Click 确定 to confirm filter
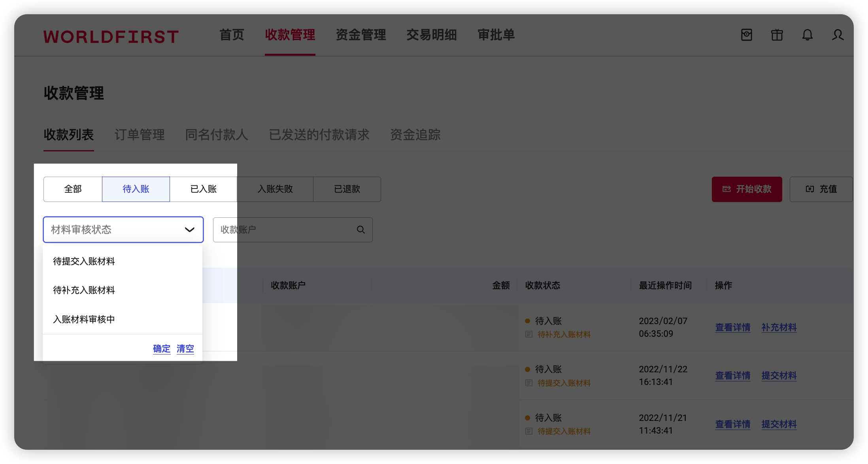This screenshot has height=464, width=868. [x=161, y=349]
